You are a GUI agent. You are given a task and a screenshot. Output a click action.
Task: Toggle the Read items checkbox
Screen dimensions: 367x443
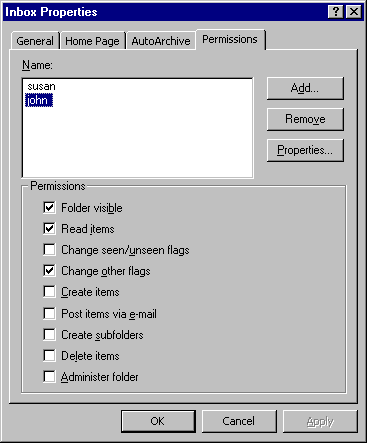click(x=49, y=229)
